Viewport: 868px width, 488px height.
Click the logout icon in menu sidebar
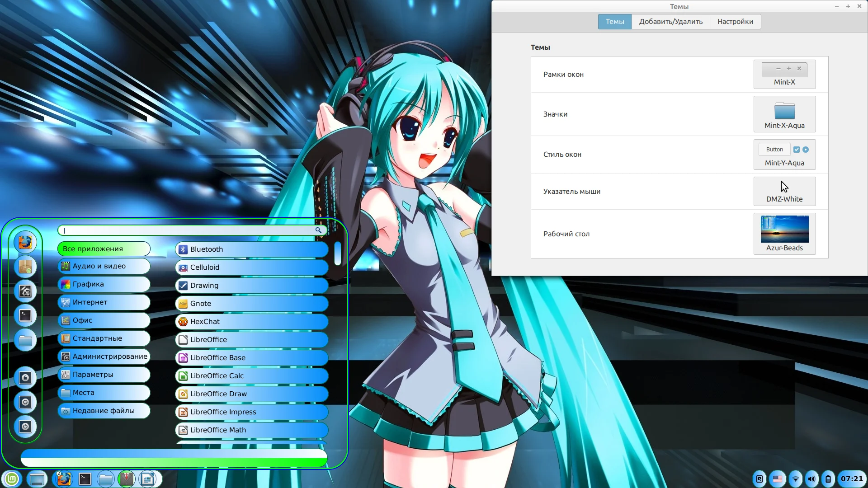click(25, 402)
